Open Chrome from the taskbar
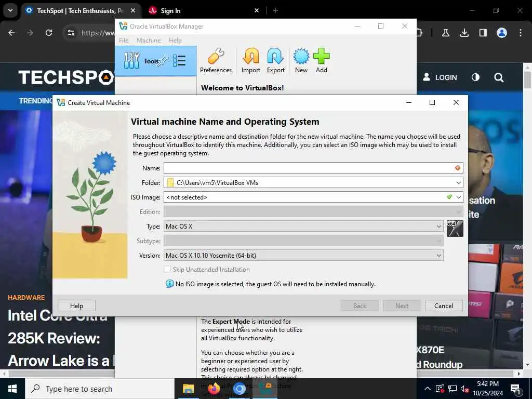 239,389
